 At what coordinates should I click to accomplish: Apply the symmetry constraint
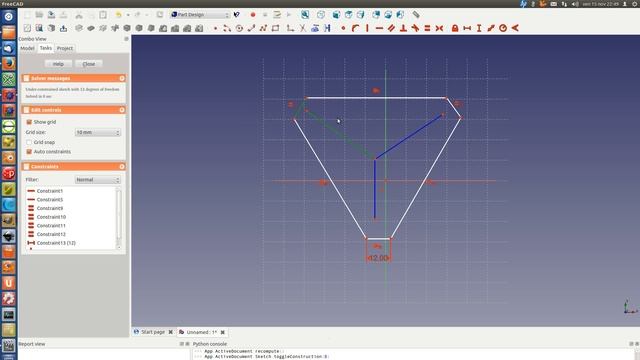coord(439,28)
